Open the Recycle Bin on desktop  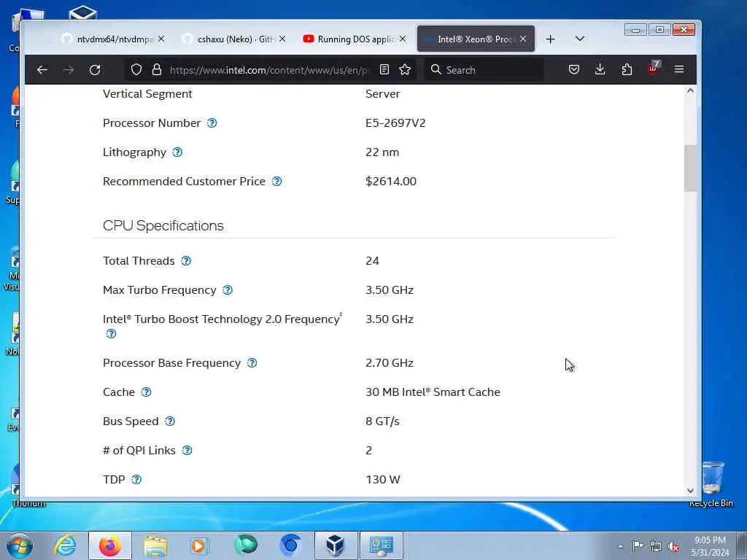pyautogui.click(x=711, y=484)
